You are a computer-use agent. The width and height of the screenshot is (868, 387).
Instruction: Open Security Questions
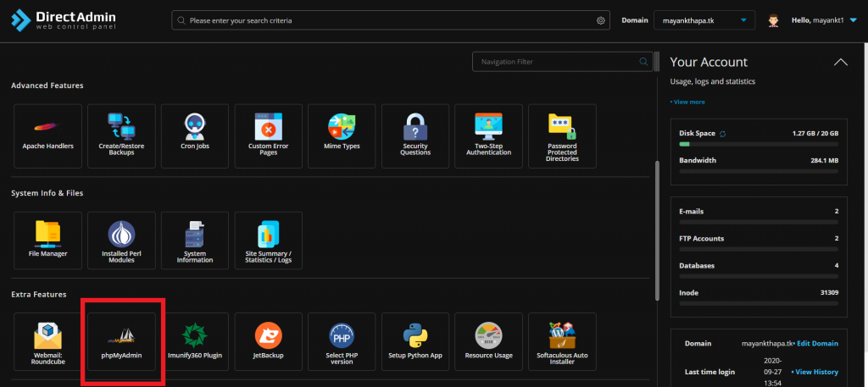(415, 136)
